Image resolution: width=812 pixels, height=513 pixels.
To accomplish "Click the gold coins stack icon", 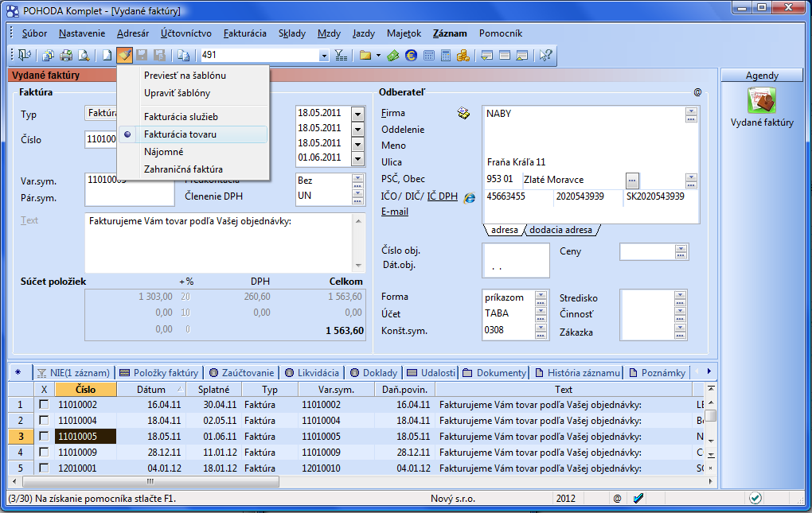I will click(463, 55).
